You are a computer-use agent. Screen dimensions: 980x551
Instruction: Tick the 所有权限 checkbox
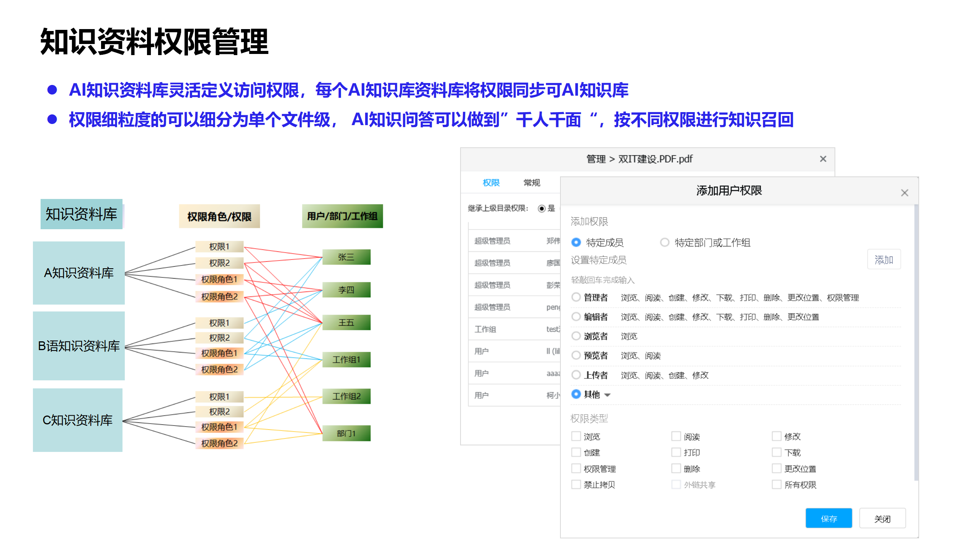pyautogui.click(x=776, y=484)
